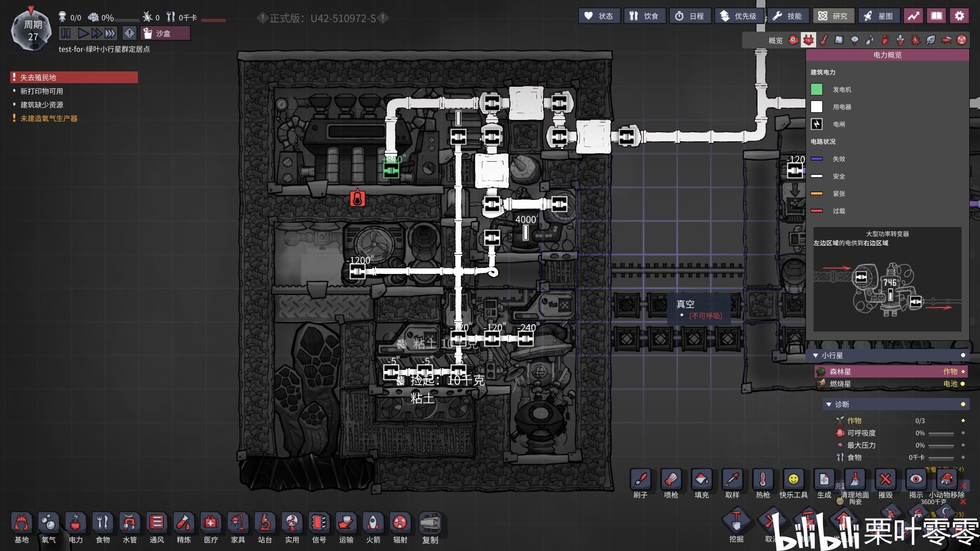Toggle the Materials overlay icon
Viewport: 980px width, 551px height.
[x=839, y=40]
